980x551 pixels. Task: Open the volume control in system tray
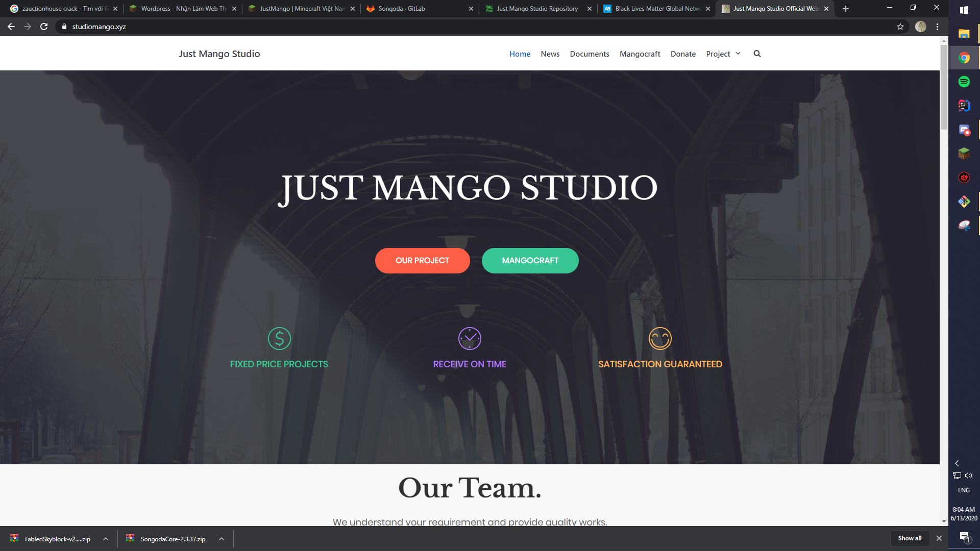click(969, 475)
